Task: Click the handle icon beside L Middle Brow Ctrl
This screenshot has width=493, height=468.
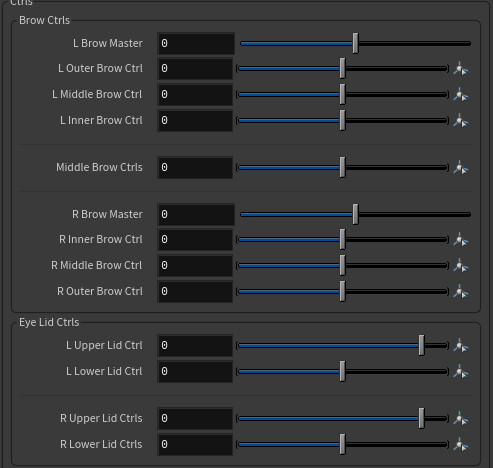Action: [461, 95]
